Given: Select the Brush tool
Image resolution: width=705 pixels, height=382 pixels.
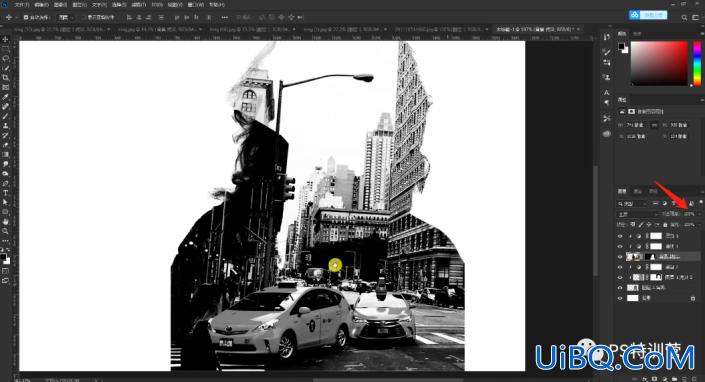Looking at the screenshot, I should [x=5, y=116].
